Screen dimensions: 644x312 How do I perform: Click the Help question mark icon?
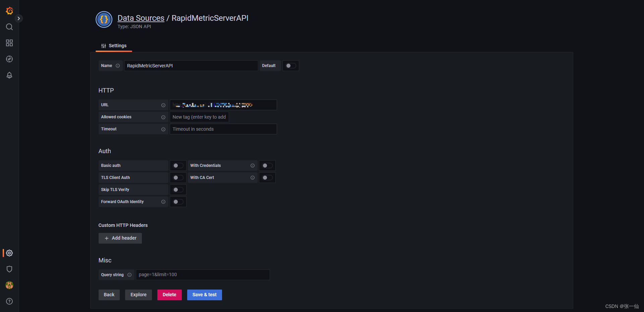coord(9,301)
